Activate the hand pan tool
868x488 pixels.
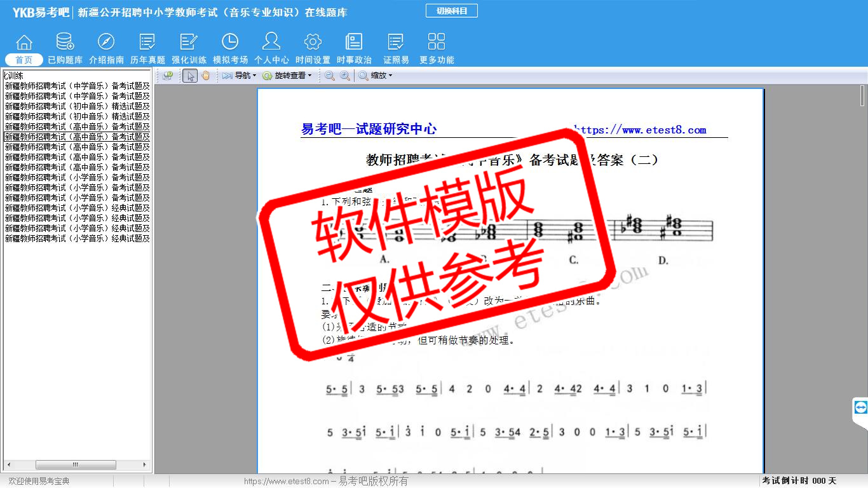pyautogui.click(x=205, y=76)
